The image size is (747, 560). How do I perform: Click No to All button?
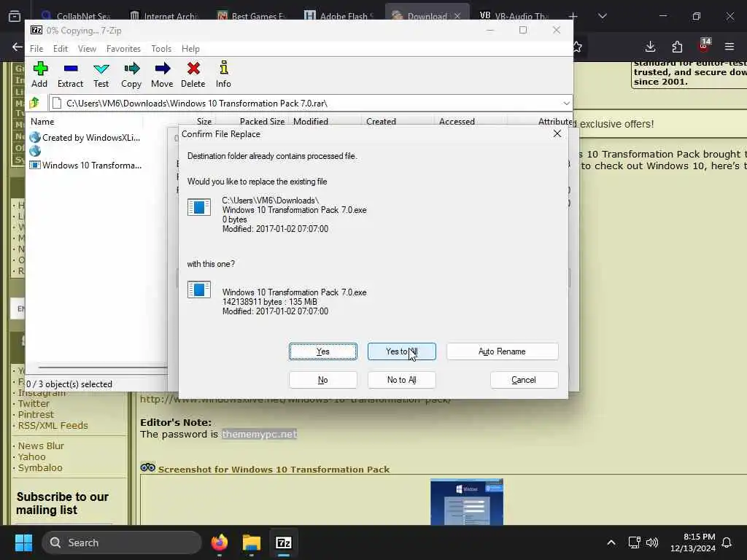coord(402,380)
